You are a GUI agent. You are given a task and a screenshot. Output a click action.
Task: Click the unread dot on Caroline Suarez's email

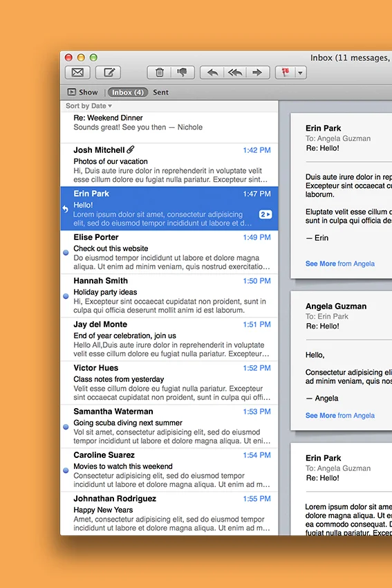[66, 470]
